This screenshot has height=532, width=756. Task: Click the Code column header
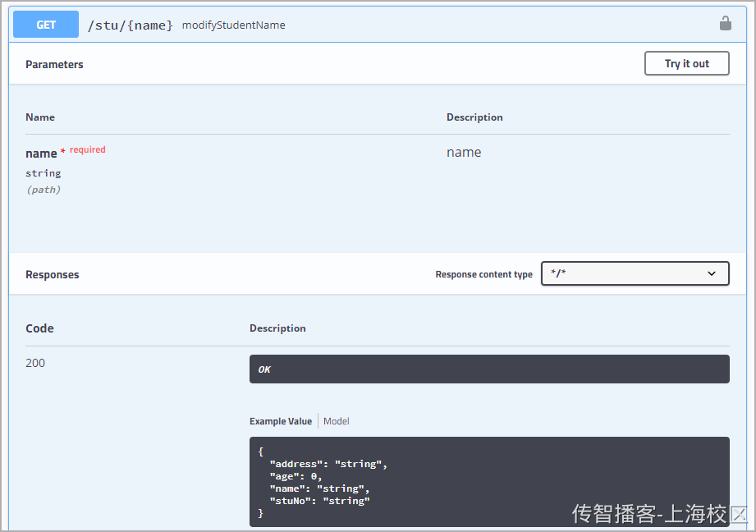39,328
